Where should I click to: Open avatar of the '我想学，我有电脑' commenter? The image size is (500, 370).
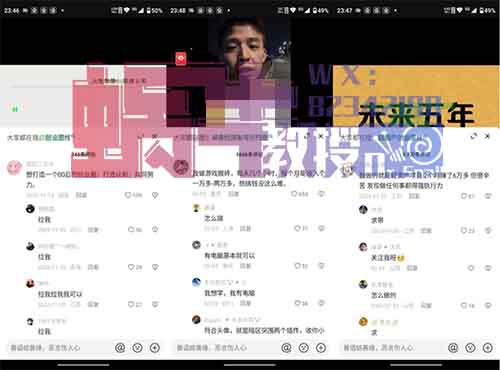[196, 282]
